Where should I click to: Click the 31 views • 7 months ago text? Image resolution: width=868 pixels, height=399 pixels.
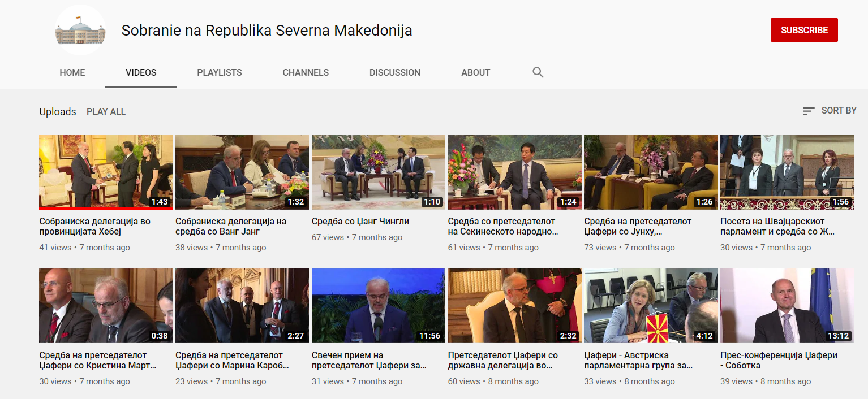357,381
